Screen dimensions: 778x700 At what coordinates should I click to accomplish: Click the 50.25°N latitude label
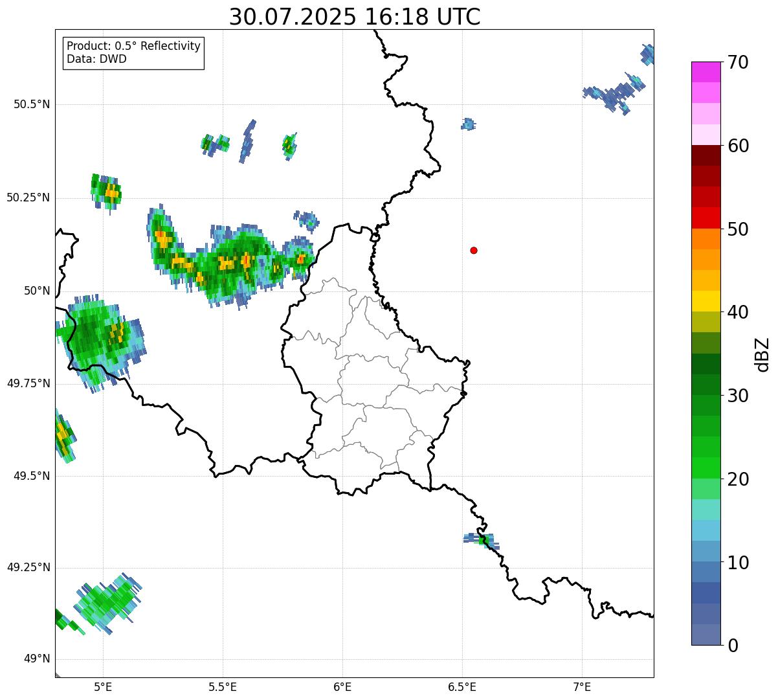pos(28,198)
